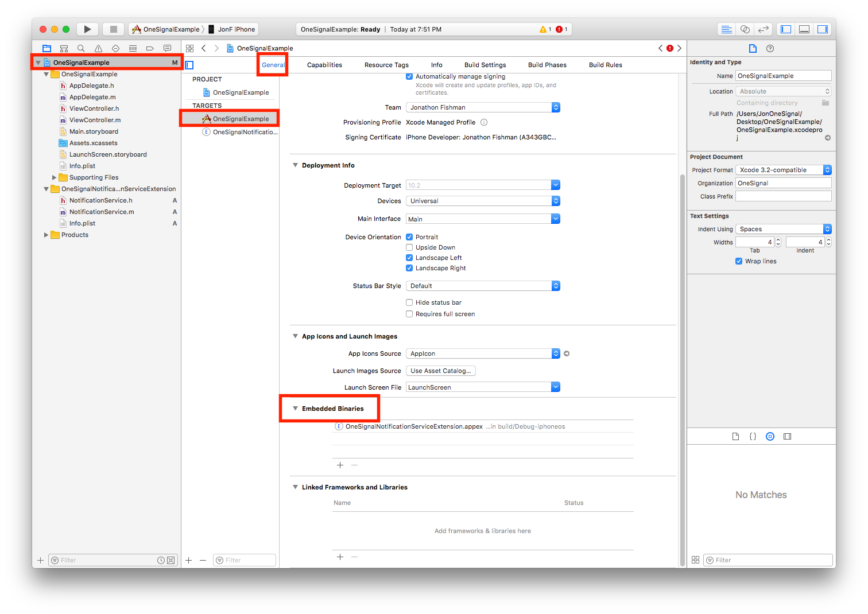The image size is (868, 614).
Task: Uncheck Landscape Left orientation
Action: point(409,258)
